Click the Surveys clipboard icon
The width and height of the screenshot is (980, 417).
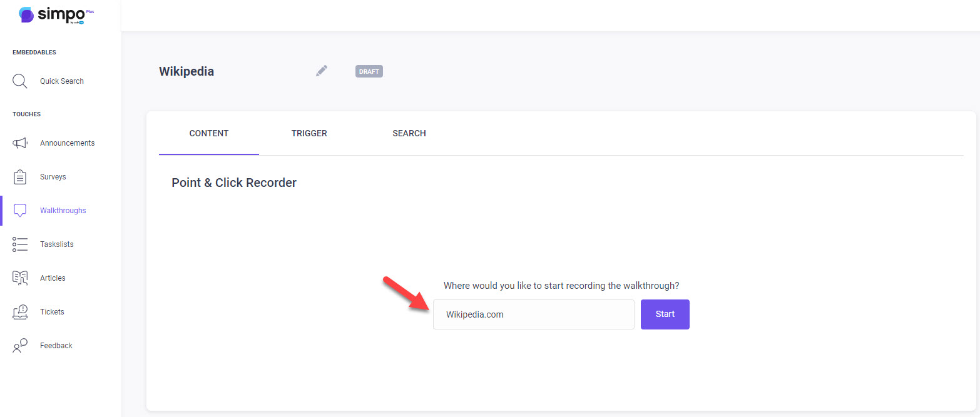(x=20, y=177)
